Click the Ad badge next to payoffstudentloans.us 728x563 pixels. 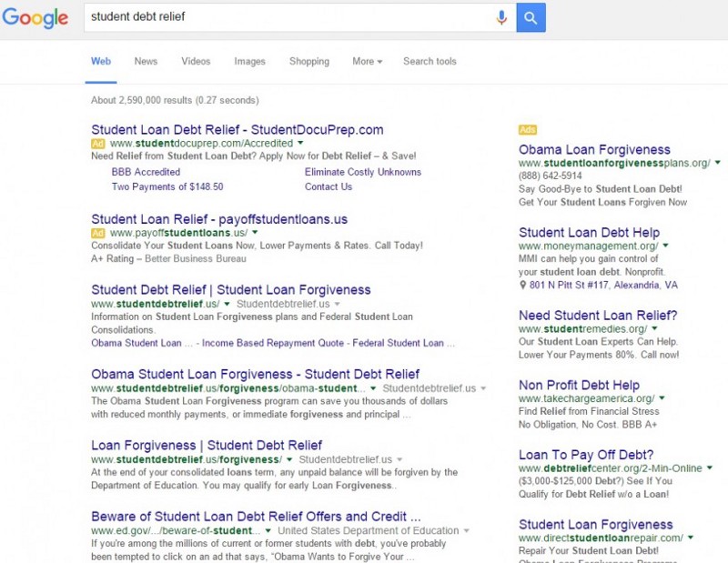click(98, 234)
